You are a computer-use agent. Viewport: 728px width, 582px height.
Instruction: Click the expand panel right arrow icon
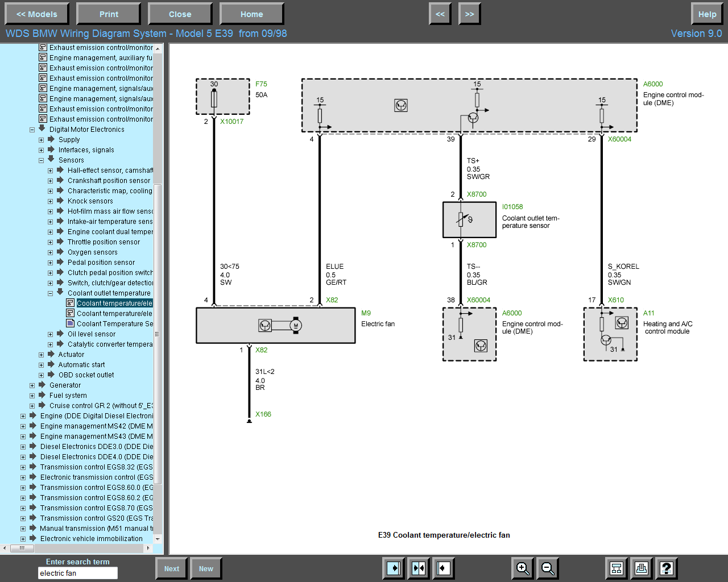[x=394, y=568]
